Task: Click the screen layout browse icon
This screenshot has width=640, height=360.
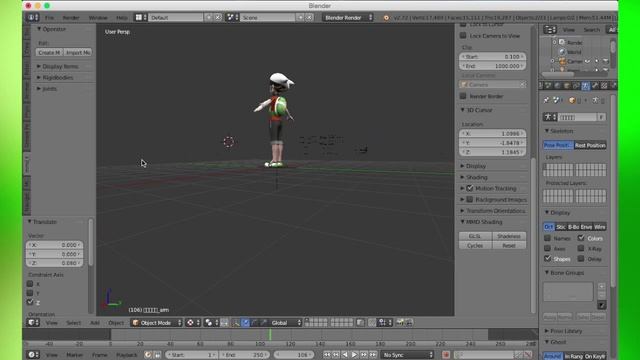Action: point(141,18)
